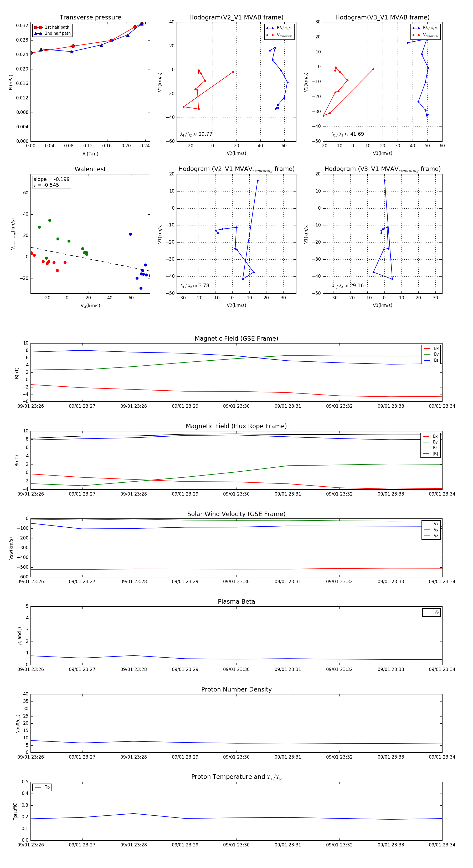
Task: Click the WalenTest "V_remaining(km/s)" y-axis label
Action: (13, 234)
